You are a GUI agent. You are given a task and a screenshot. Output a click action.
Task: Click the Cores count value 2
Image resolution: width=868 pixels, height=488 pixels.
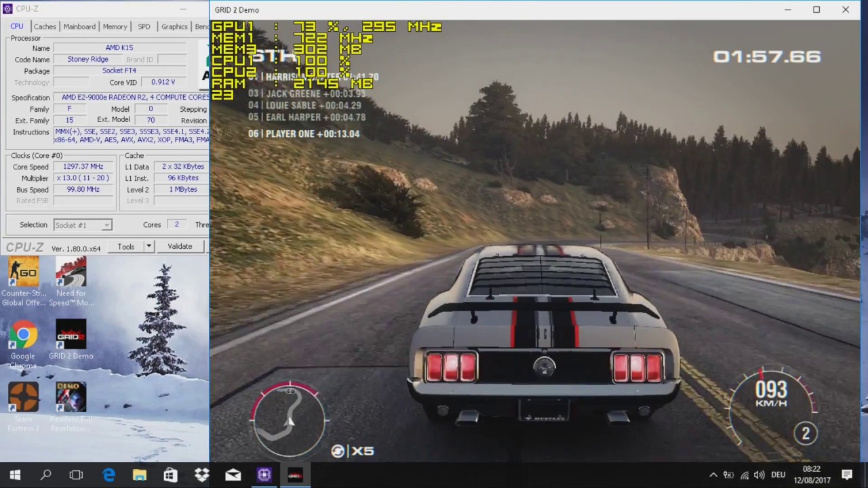pos(177,225)
